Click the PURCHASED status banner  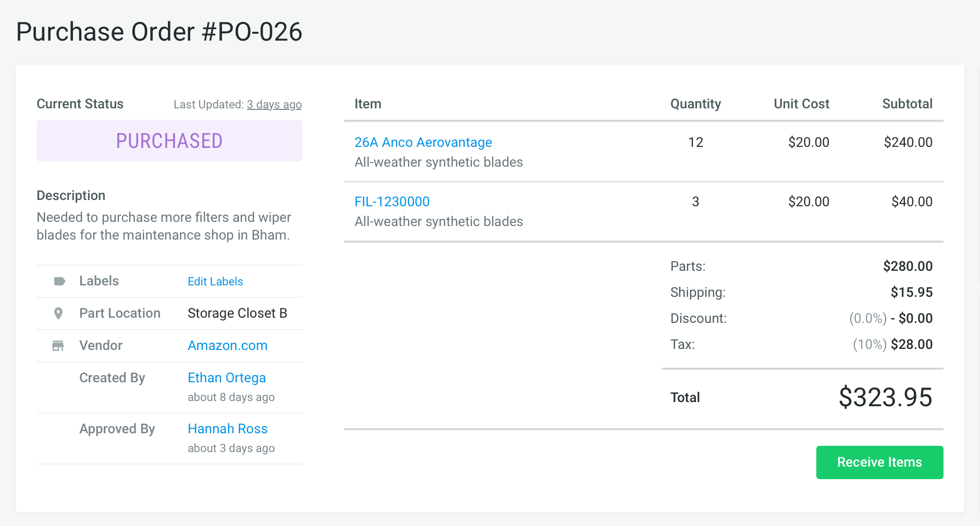169,141
